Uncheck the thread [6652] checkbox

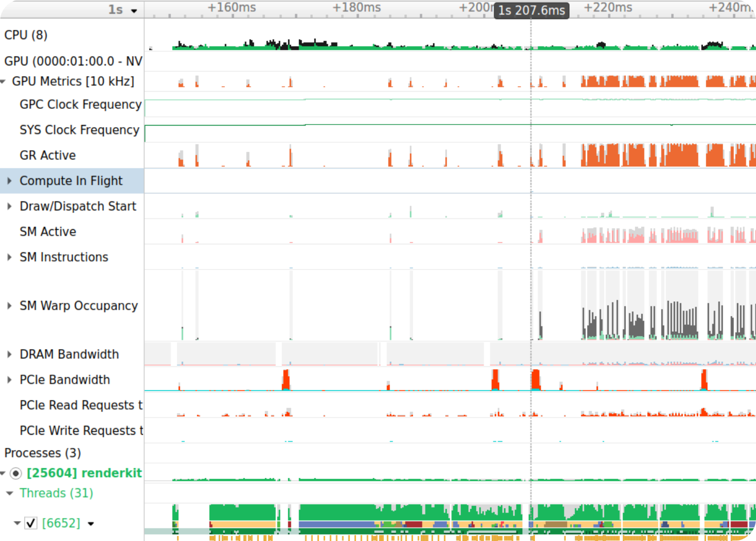tap(31, 523)
